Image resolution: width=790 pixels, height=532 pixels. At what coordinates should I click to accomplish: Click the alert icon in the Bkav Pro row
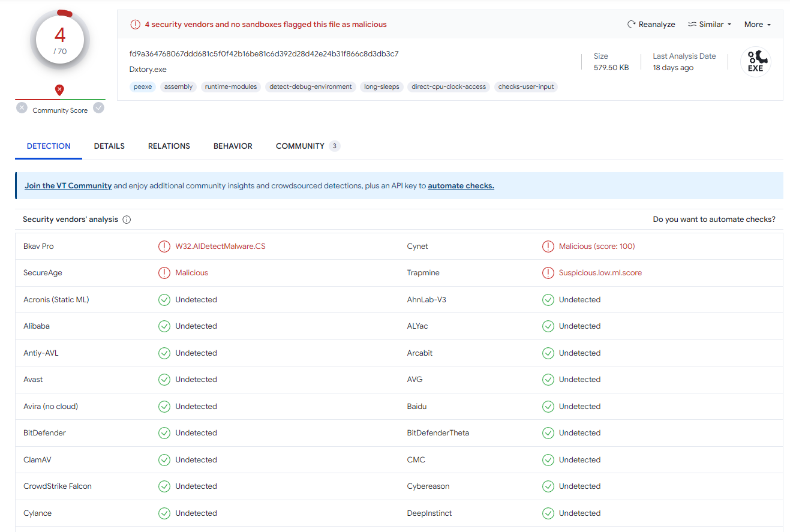pyautogui.click(x=164, y=247)
